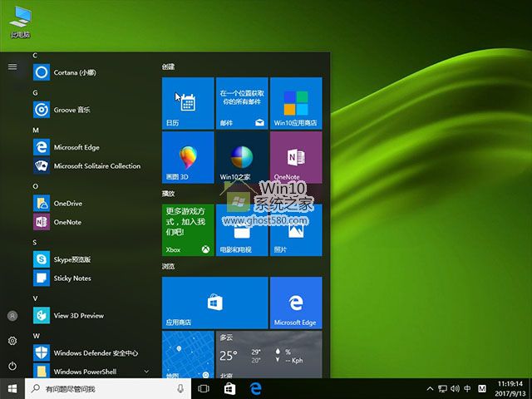
Task: Click the Cortana search box
Action: click(x=108, y=389)
